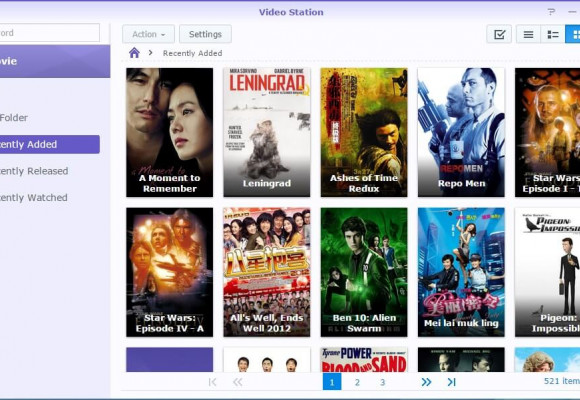Open the Settings button
The width and height of the screenshot is (580, 400).
205,34
